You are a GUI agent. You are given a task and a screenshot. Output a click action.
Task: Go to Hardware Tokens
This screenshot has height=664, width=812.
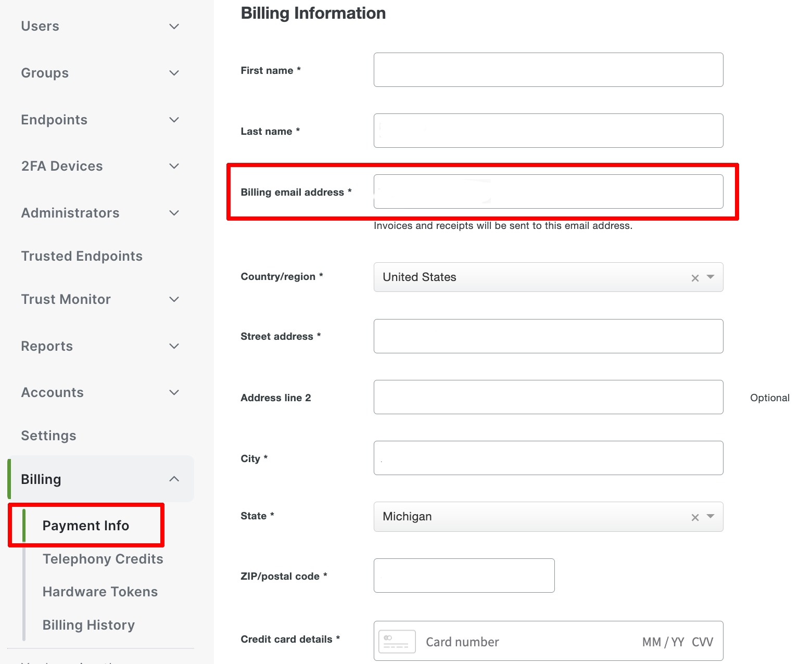tap(100, 592)
